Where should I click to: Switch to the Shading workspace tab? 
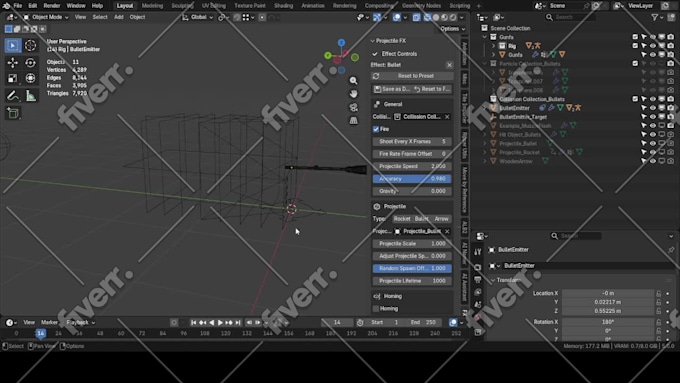283,6
